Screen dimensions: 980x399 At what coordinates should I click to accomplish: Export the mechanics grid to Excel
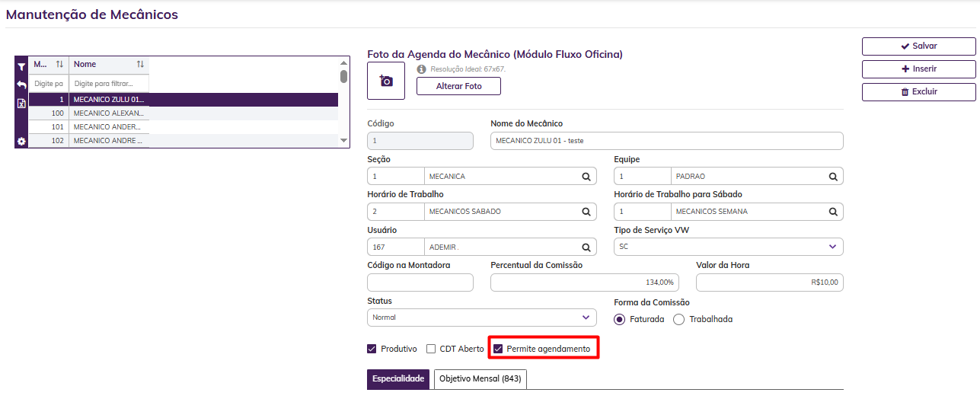tap(21, 104)
